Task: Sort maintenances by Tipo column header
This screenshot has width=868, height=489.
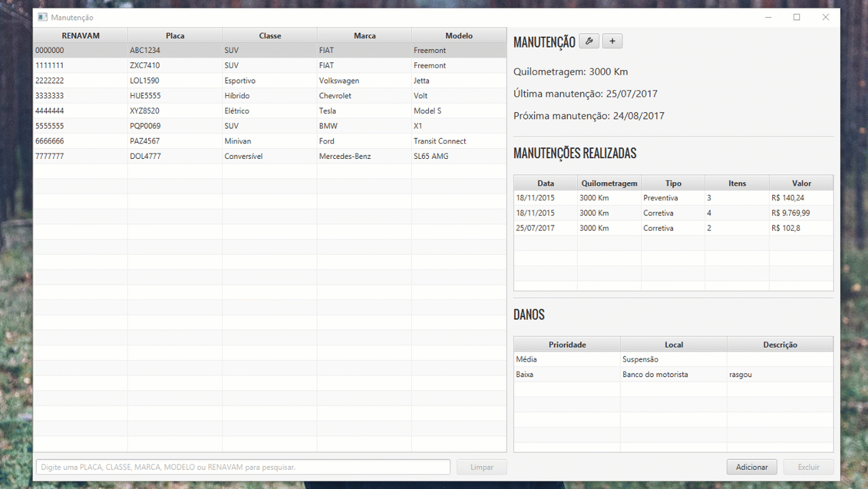Action: [674, 183]
